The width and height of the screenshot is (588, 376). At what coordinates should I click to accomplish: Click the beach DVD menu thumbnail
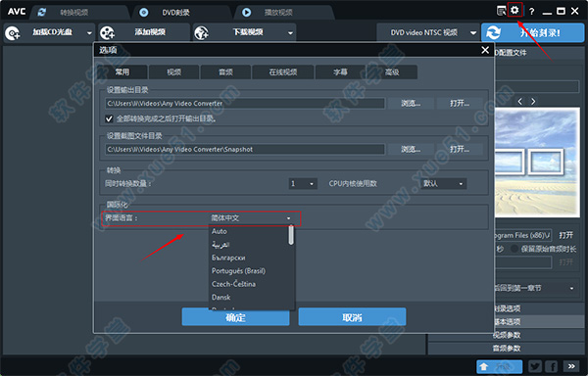click(x=537, y=163)
